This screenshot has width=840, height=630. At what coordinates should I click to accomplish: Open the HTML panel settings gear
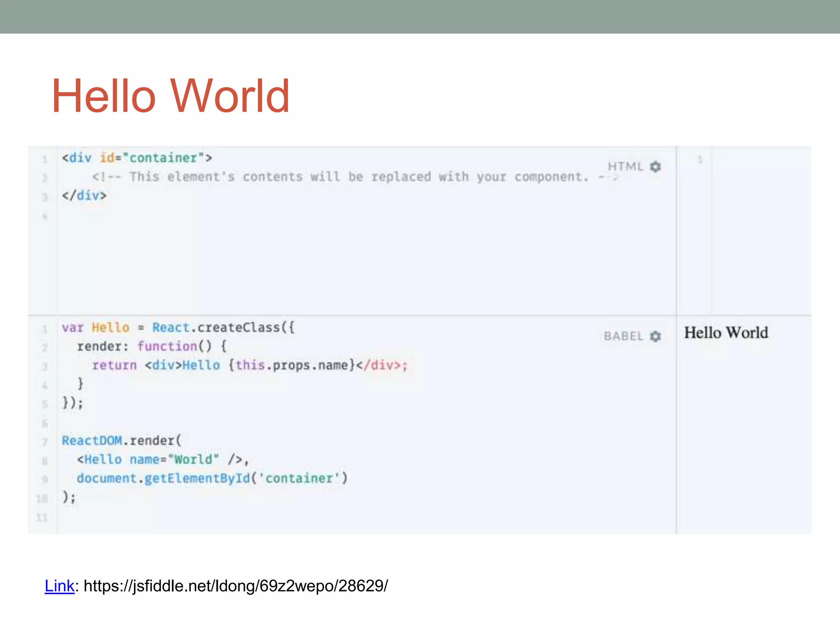click(x=655, y=167)
